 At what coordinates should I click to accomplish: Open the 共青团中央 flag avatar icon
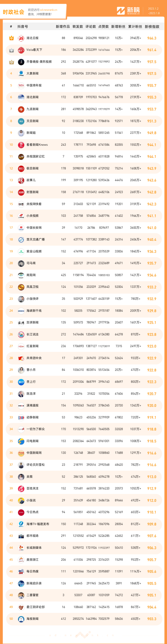(21, 358)
